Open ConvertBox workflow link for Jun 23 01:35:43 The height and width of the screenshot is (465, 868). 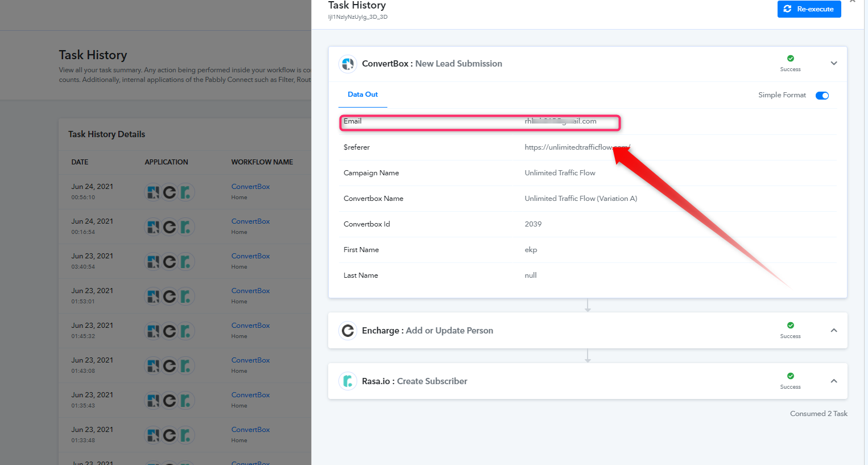pyautogui.click(x=251, y=395)
